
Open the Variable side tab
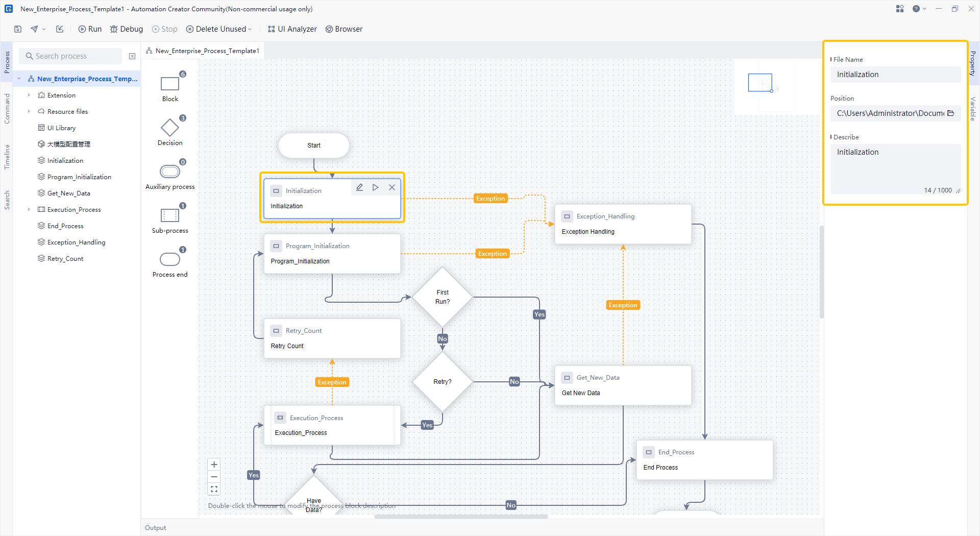(973, 108)
